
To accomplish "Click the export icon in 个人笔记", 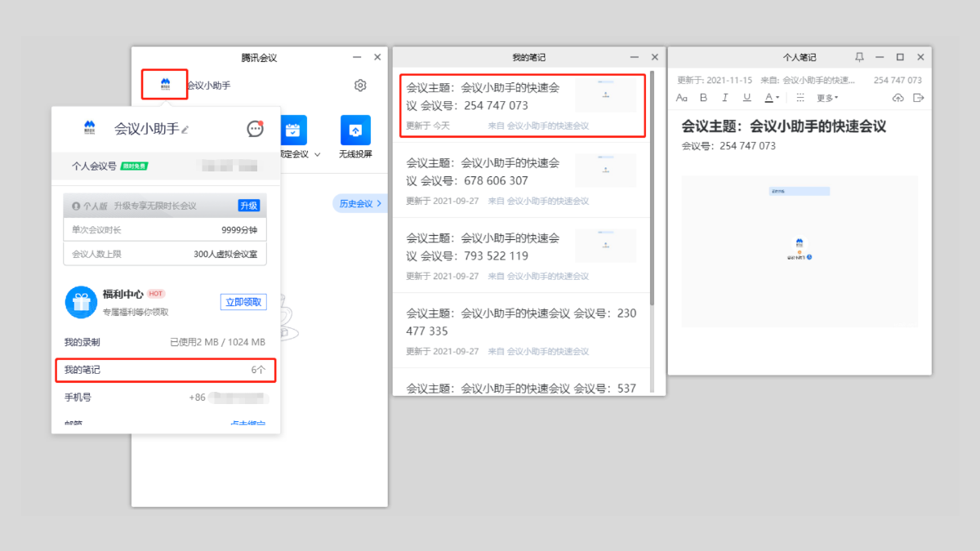I will 918,98.
